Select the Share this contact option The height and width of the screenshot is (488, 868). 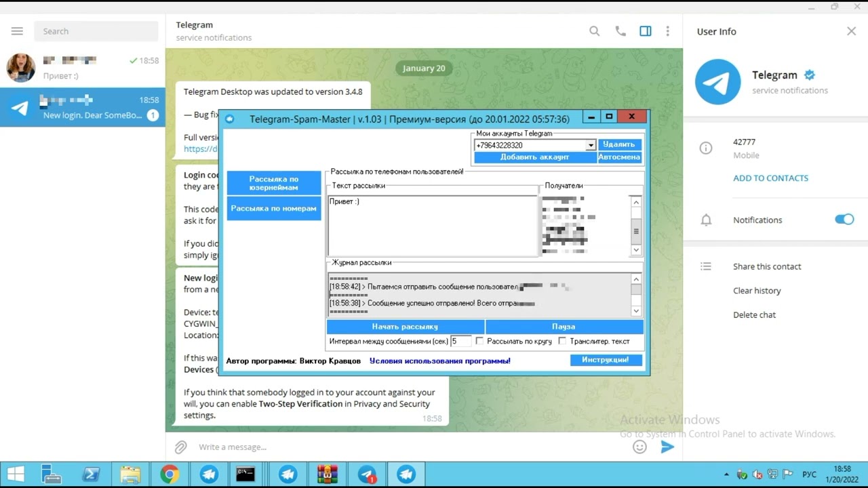coord(767,266)
